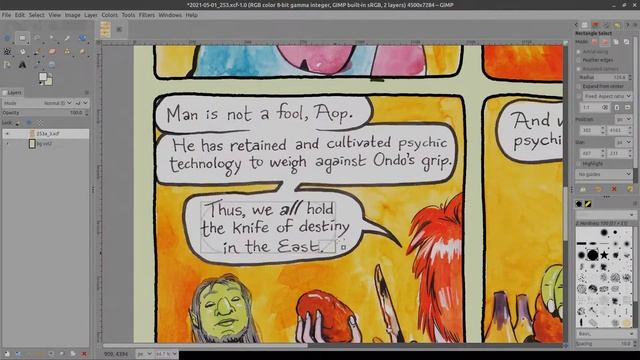The width and height of the screenshot is (640, 360).
Task: Open the Position unit dropdown
Action: click(x=623, y=119)
